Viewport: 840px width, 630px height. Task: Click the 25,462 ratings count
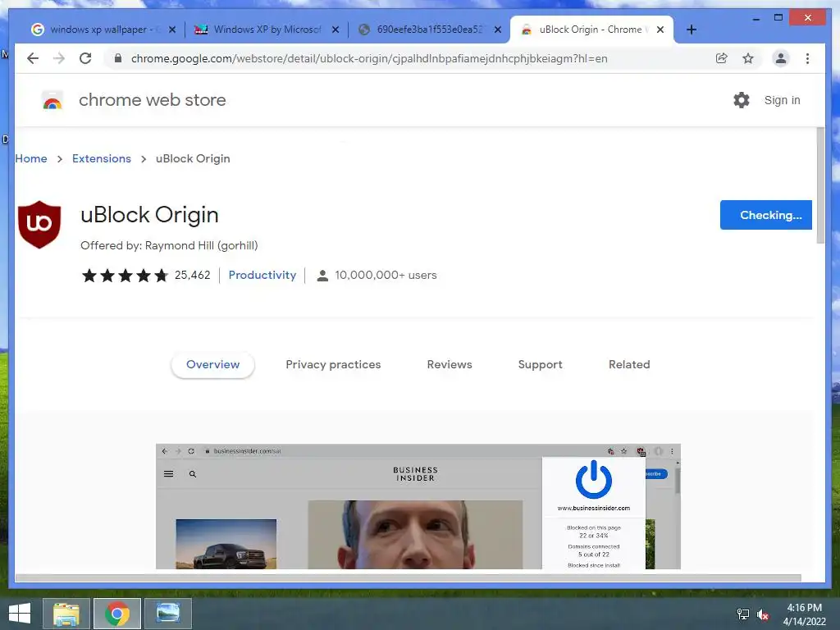[192, 275]
